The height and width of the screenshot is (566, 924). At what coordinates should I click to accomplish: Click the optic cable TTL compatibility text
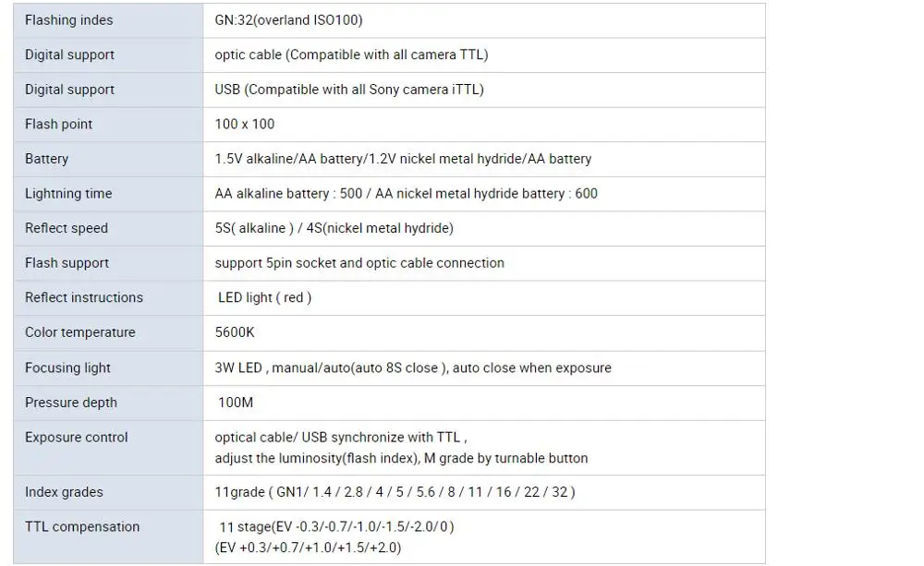click(351, 54)
